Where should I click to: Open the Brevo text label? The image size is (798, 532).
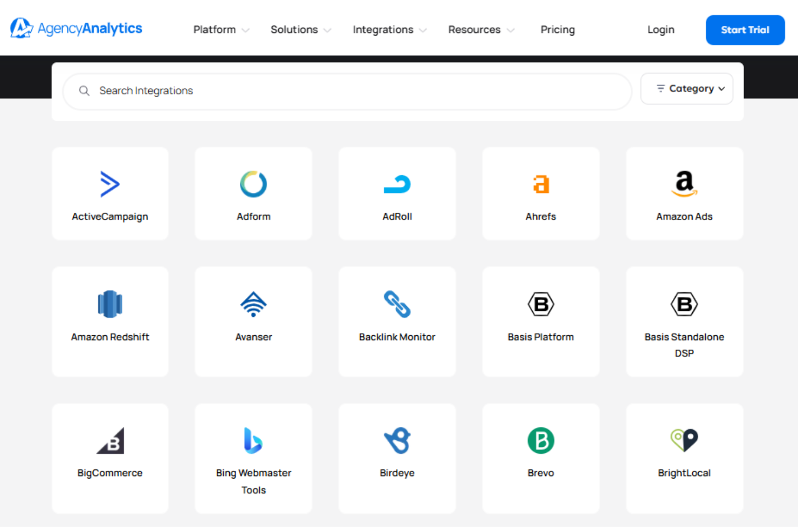tap(541, 473)
